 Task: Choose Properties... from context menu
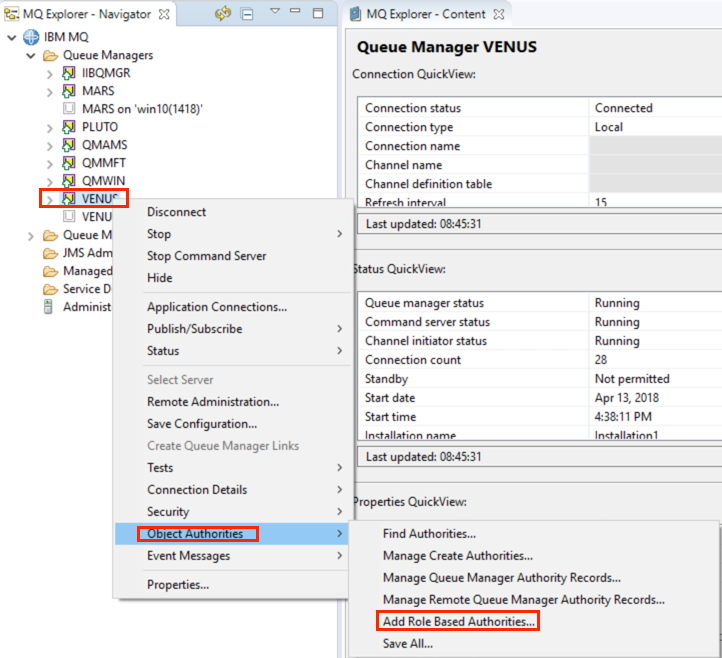click(178, 585)
